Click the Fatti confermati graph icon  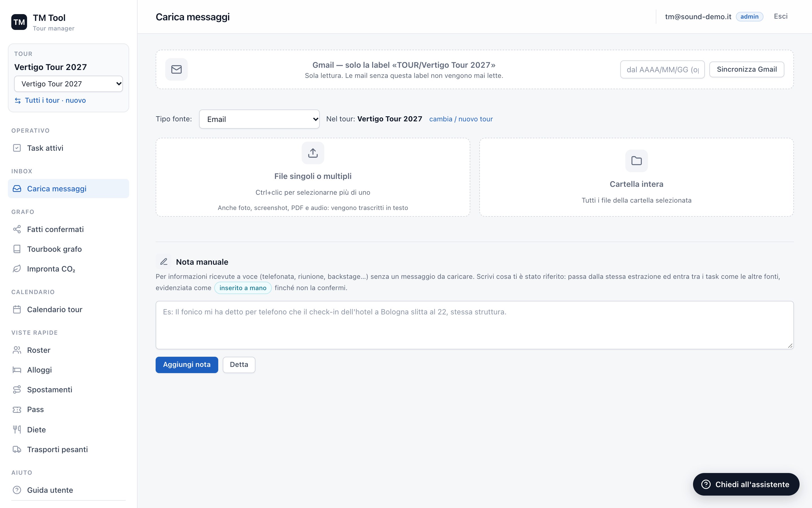pyautogui.click(x=17, y=229)
